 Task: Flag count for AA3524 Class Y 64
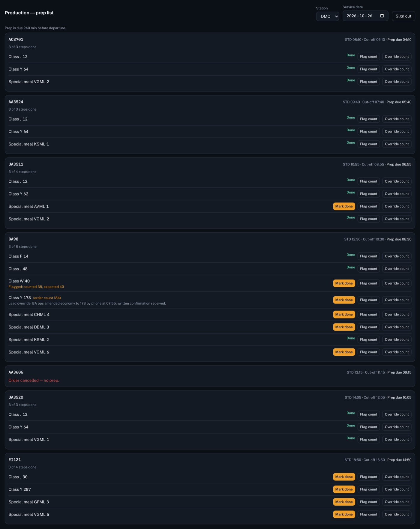point(369,132)
